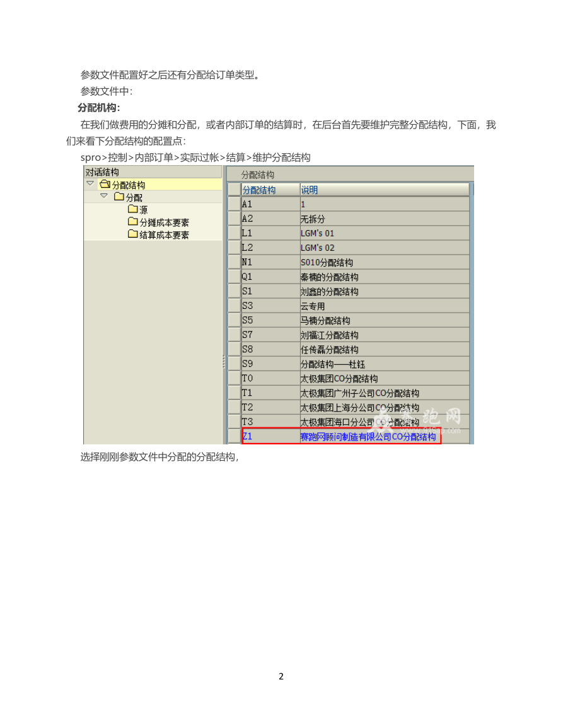Click the A2 structure code cell
563x728 pixels.
click(270, 219)
